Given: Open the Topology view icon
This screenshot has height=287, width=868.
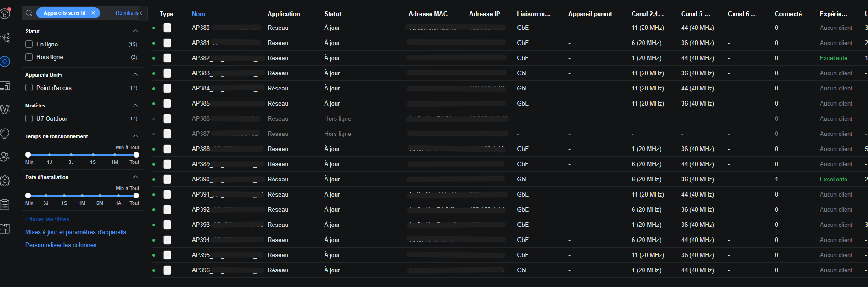Looking at the screenshot, I should [5, 38].
